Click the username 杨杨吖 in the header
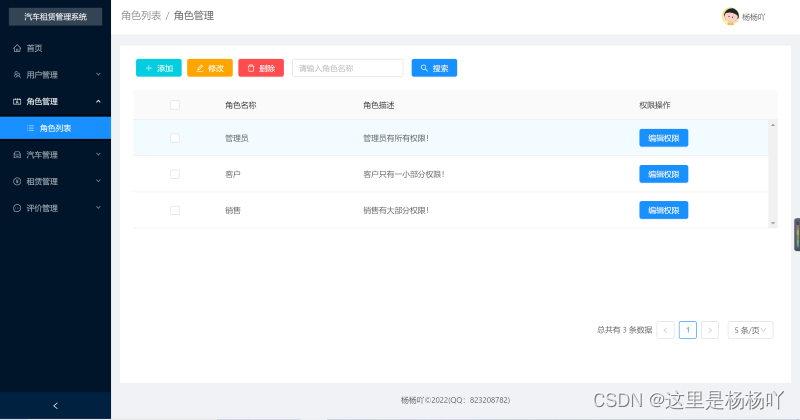Screen dimensions: 800x420 pos(754,17)
